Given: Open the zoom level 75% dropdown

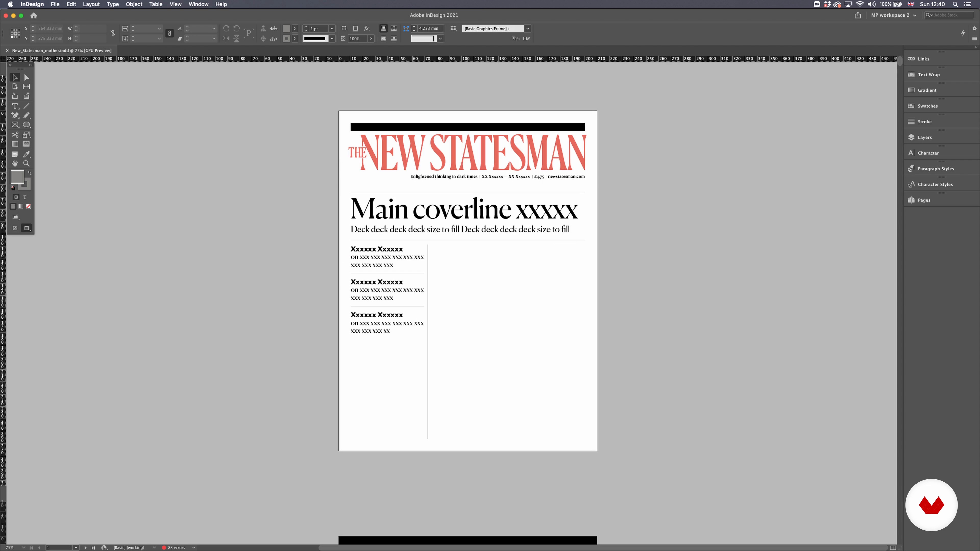Looking at the screenshot, I should click(x=23, y=548).
